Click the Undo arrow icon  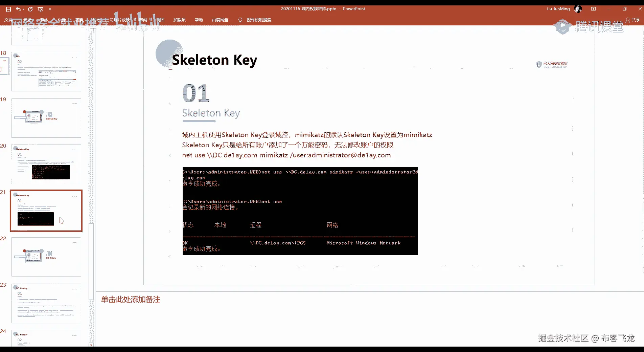coord(18,9)
